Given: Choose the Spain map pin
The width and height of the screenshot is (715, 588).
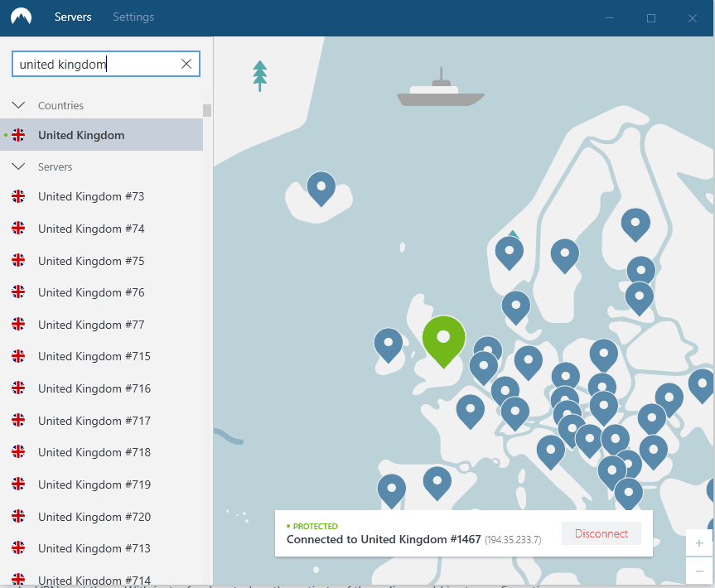Looking at the screenshot, I should 437,483.
